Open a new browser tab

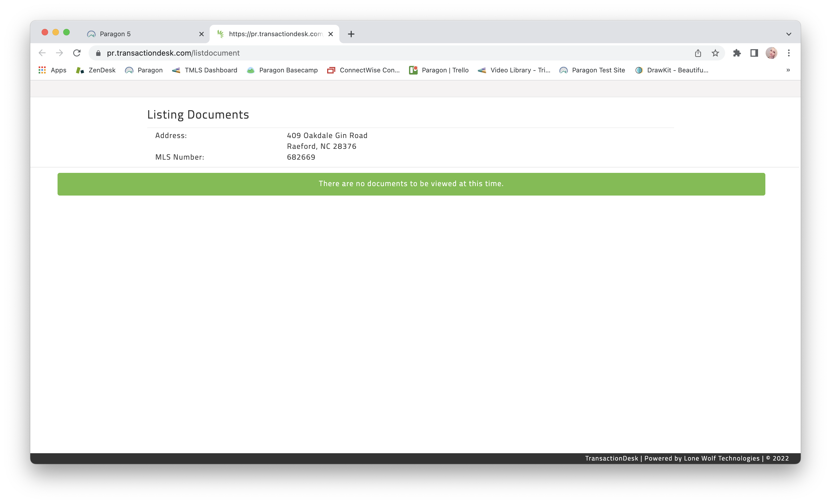[x=351, y=34]
